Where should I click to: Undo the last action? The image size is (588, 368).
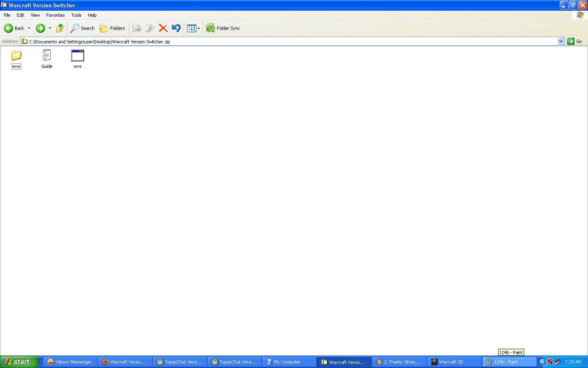pos(176,28)
